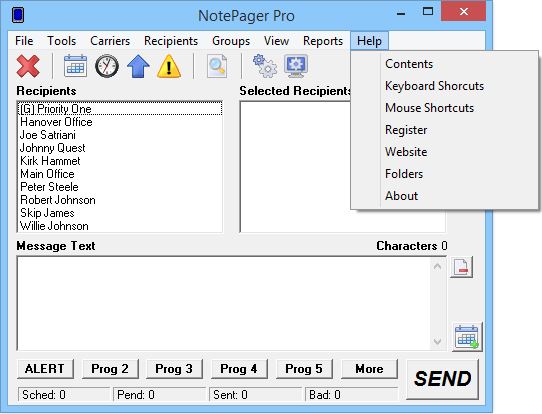Select Joe Satriani in recipients list
Screen dimensions: 542x414
[120, 135]
